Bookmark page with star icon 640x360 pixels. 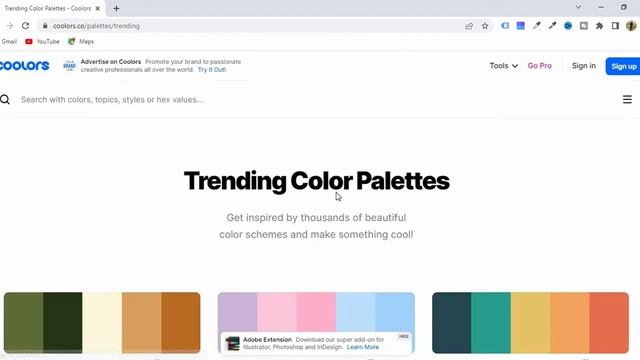[x=485, y=26]
